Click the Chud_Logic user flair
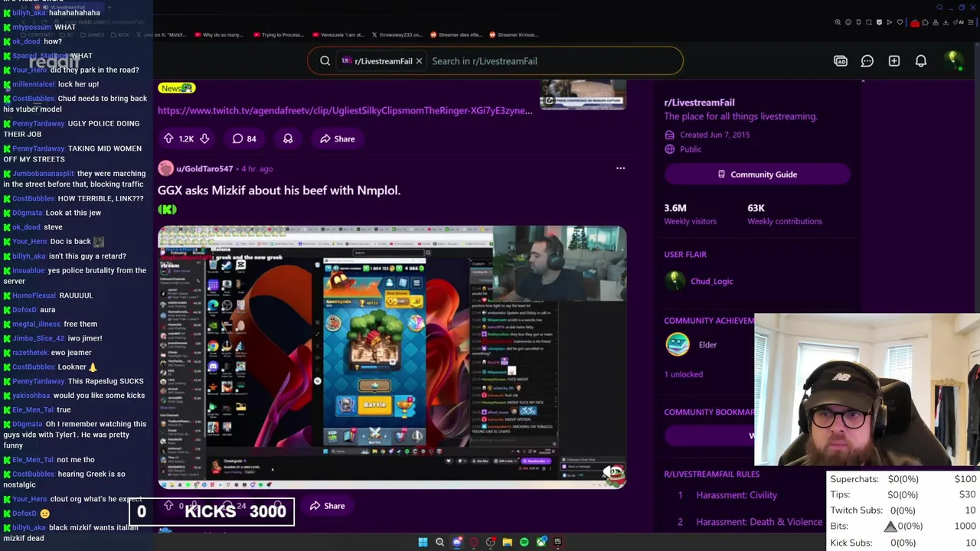Screen dimensions: 980x551 pyautogui.click(x=711, y=281)
